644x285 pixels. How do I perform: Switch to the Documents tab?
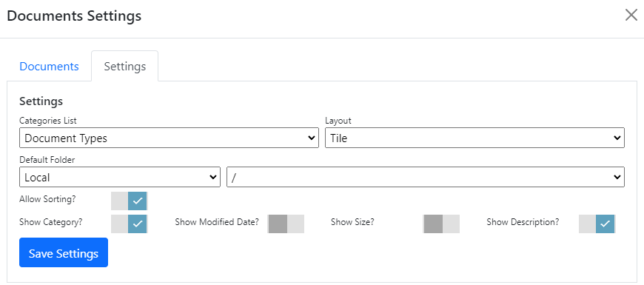(50, 67)
